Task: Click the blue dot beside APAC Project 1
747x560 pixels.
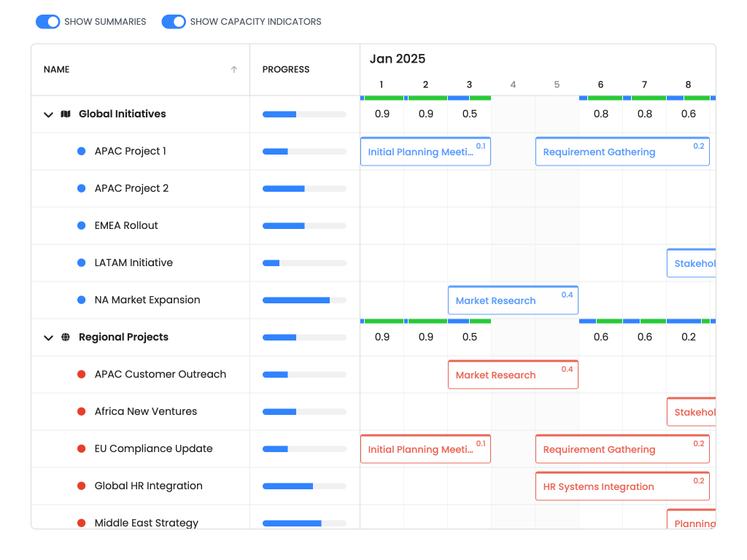Action: [82, 151]
